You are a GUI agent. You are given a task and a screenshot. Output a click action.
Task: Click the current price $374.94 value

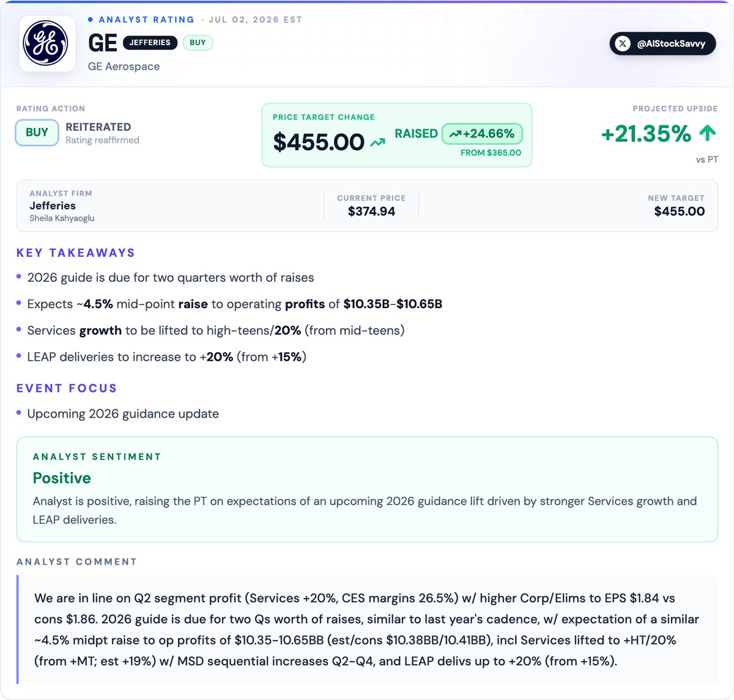point(371,212)
